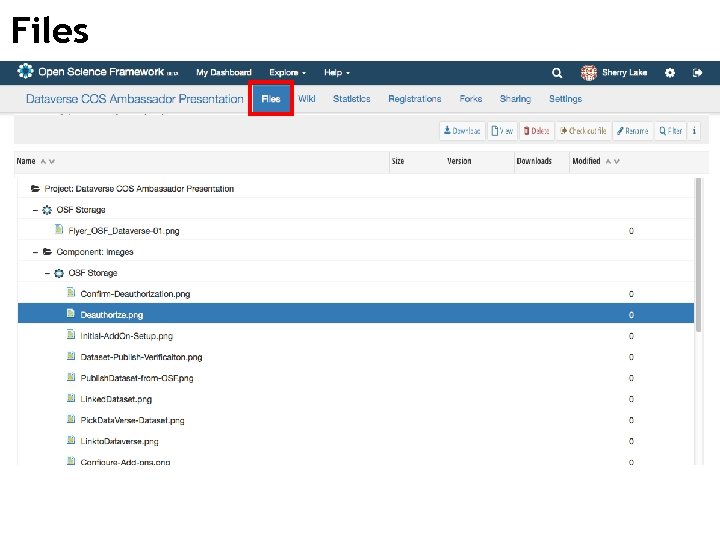The image size is (720, 540).
Task: Click the log out icon
Action: coord(697,73)
